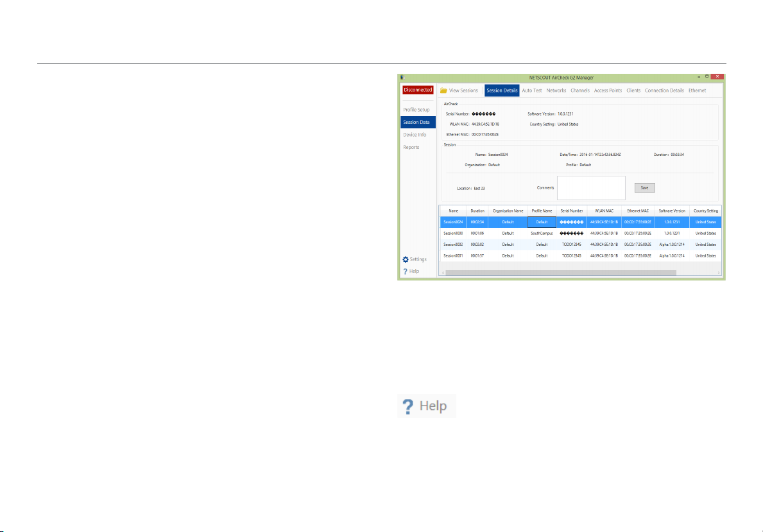Click the Software Version column header
763x532 pixels.
[672, 211]
